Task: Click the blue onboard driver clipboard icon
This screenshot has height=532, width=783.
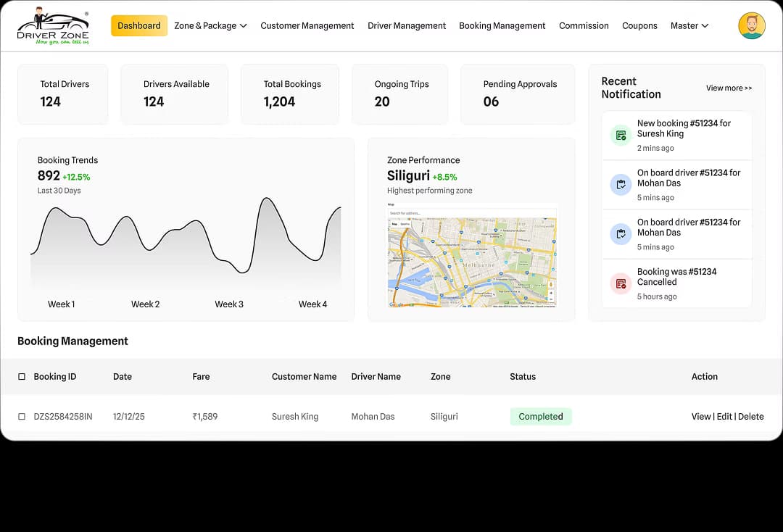Action: pos(620,184)
